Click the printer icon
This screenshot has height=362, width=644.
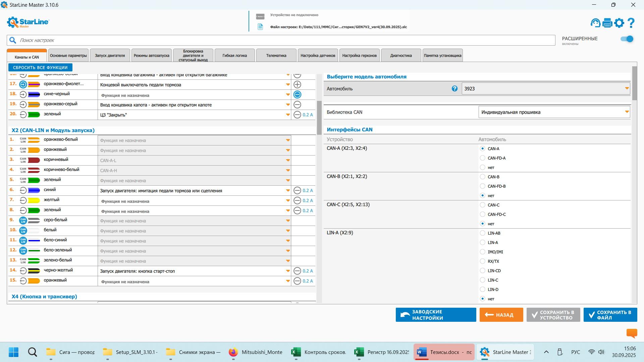click(x=607, y=23)
